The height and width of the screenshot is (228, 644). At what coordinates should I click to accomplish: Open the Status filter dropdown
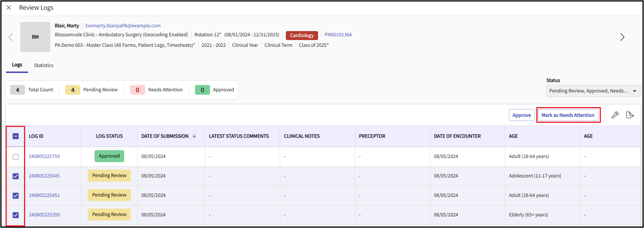point(593,91)
